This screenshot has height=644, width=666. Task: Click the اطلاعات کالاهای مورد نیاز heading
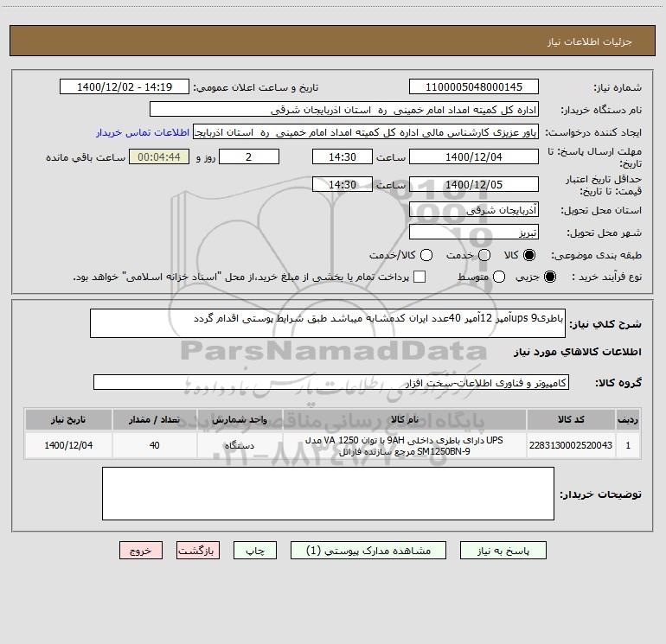coord(577,352)
